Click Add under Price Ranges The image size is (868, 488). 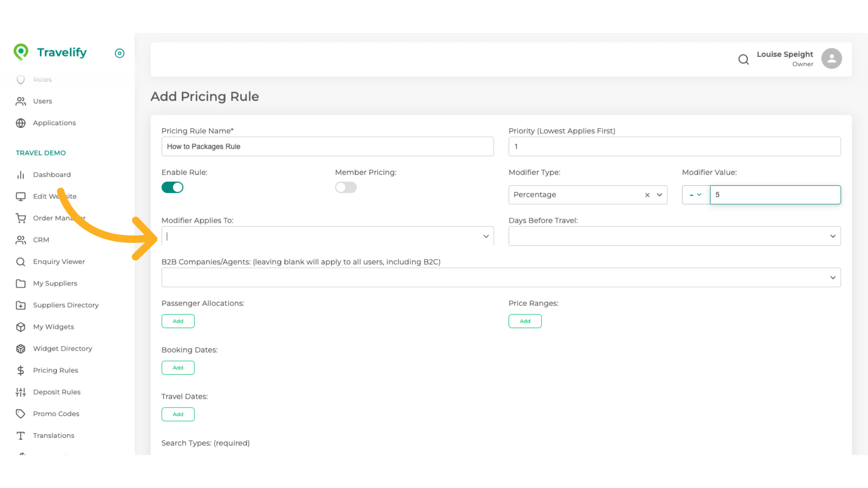525,321
